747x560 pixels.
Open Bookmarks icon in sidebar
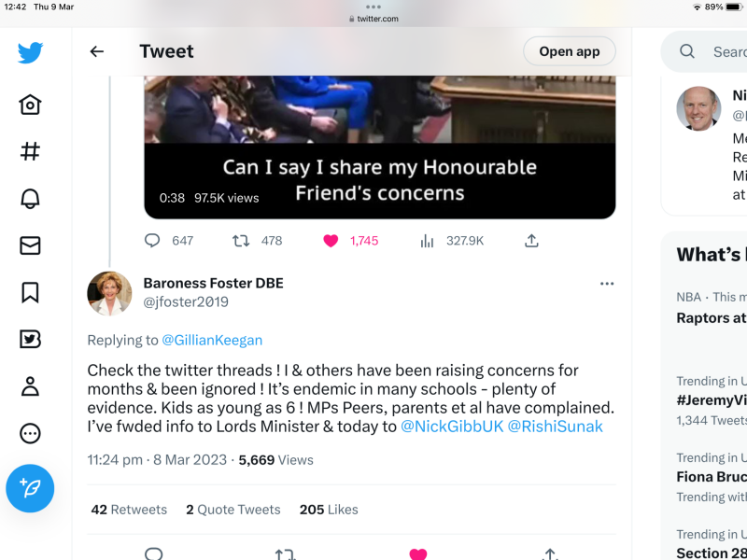(x=30, y=292)
